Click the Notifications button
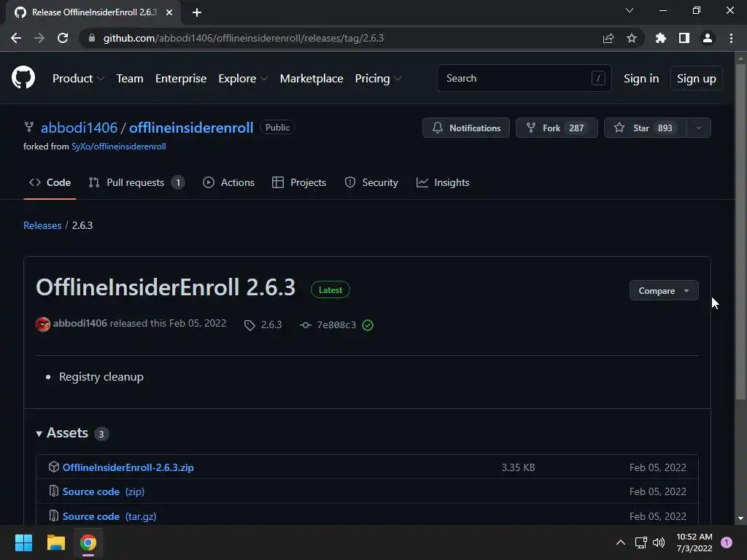747x560 pixels. tap(466, 128)
